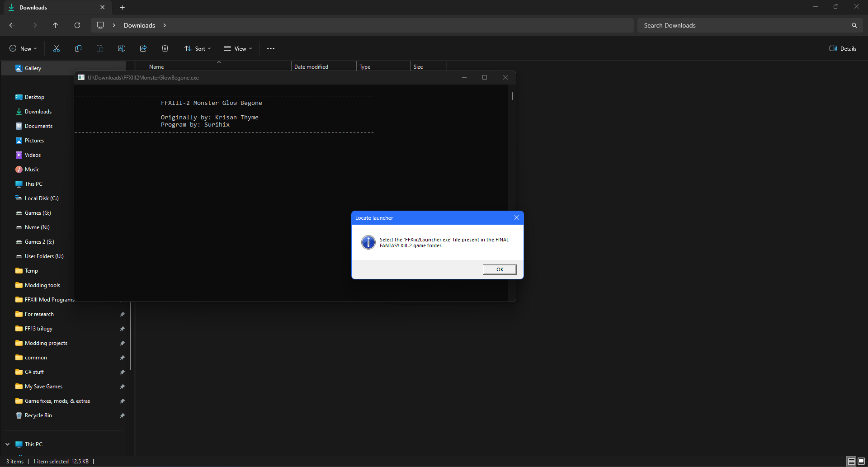Go up one folder level
The image size is (868, 467).
56,25
